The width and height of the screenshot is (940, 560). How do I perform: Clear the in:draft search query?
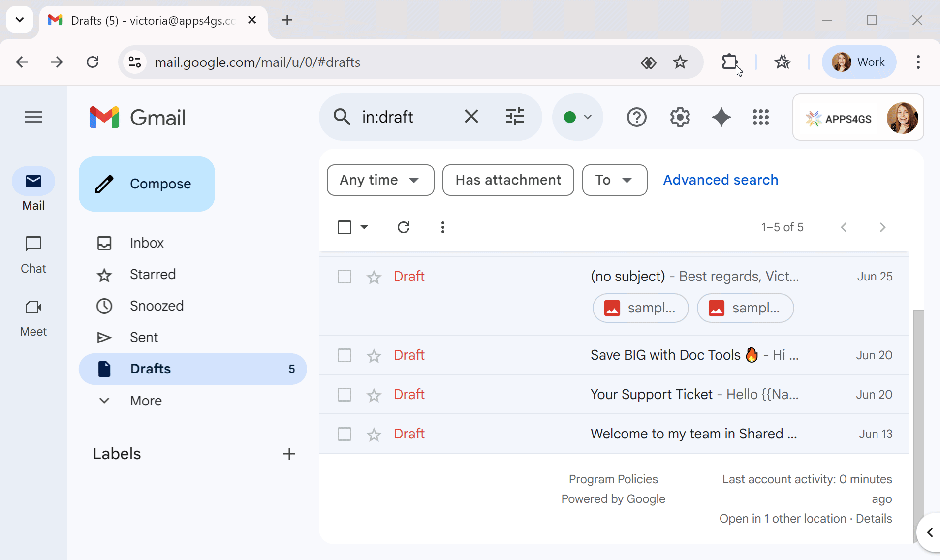(x=471, y=117)
